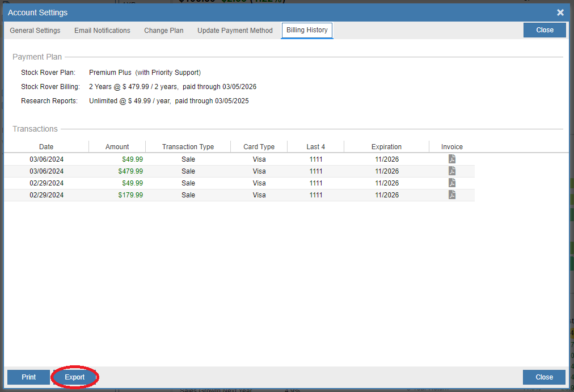The width and height of the screenshot is (574, 392).
Task: Open the invoice PDF for the $179.99 transaction
Action: 451,195
